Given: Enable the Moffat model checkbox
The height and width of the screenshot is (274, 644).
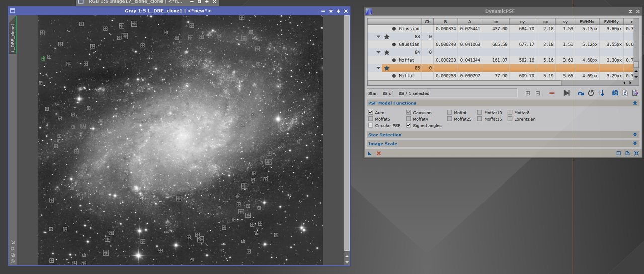Looking at the screenshot, I should coord(450,113).
